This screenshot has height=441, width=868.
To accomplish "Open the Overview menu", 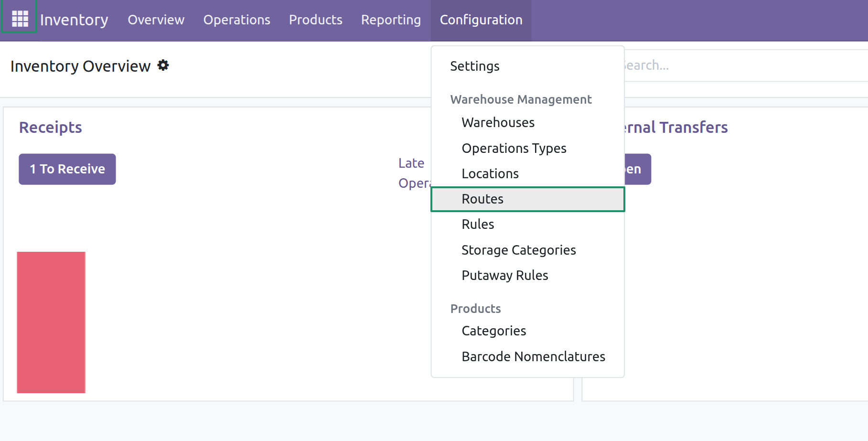I will tap(156, 20).
